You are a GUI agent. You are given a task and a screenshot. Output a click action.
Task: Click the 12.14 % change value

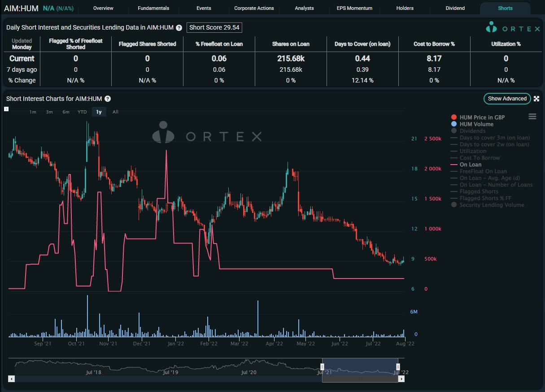(362, 80)
